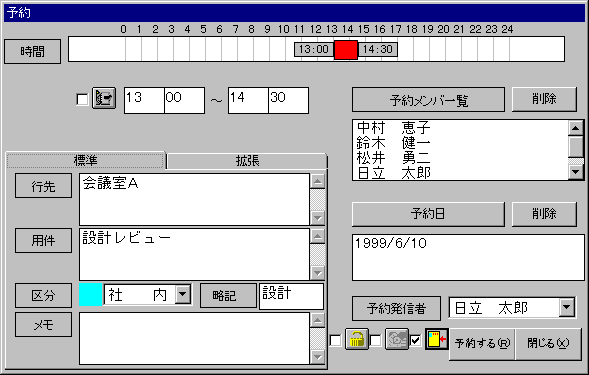The height and width of the screenshot is (375, 589).
Task: Click the 行先 area scrollbar down arrow
Action: coord(318,218)
